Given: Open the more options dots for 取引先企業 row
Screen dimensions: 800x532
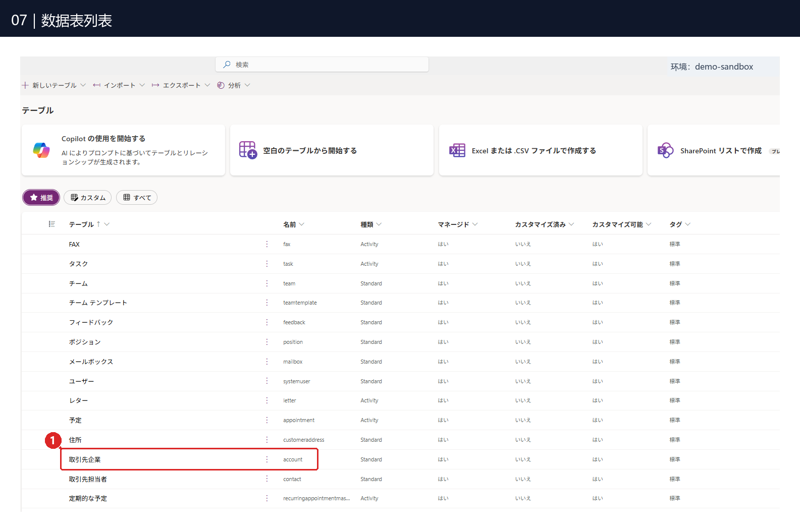Looking at the screenshot, I should point(267,459).
